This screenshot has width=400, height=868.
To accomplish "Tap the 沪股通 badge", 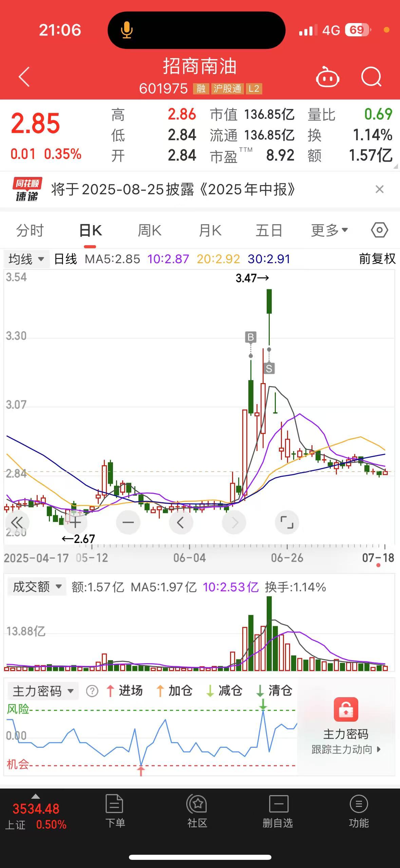I will click(227, 89).
